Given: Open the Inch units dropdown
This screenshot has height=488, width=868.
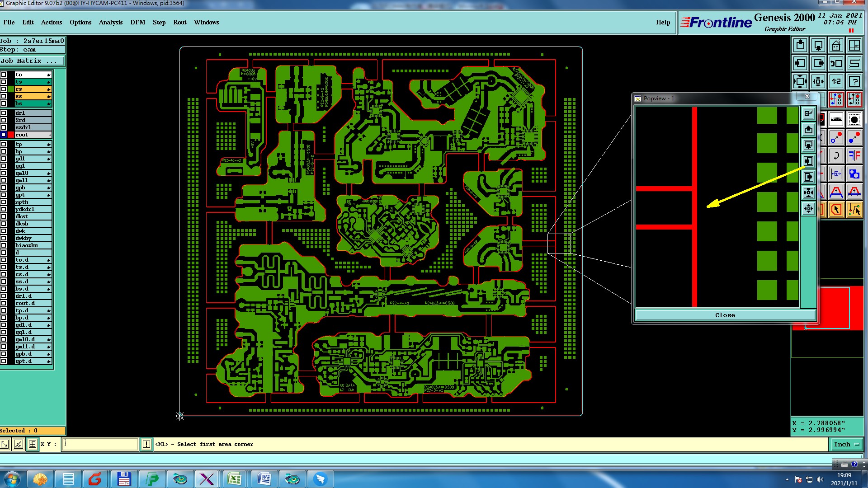Looking at the screenshot, I should (846, 444).
